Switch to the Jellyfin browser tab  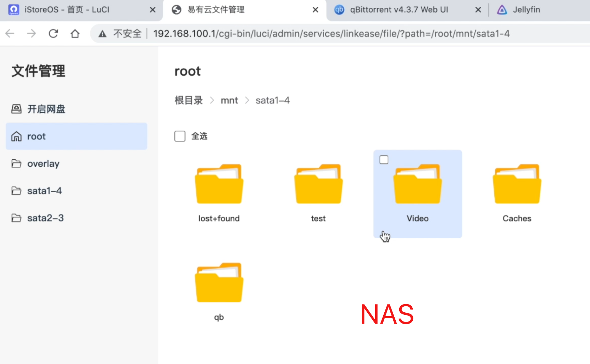526,10
